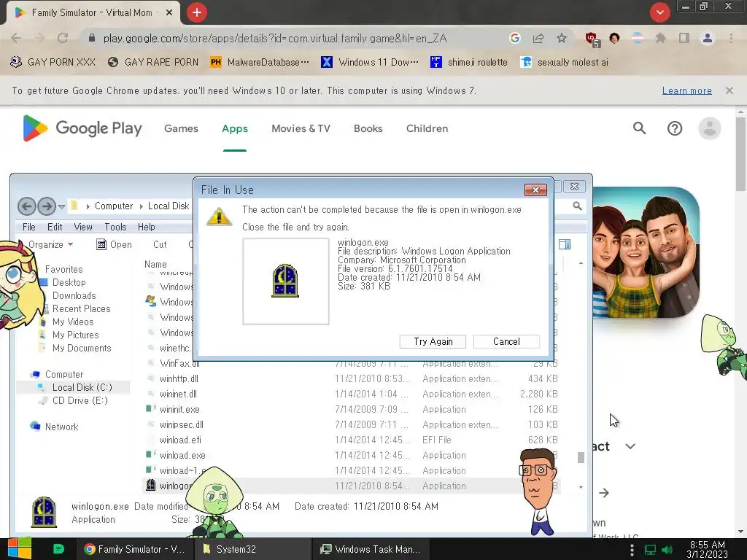Image resolution: width=747 pixels, height=560 pixels.
Task: Select Local Disk (C:) in tree
Action: pos(82,388)
